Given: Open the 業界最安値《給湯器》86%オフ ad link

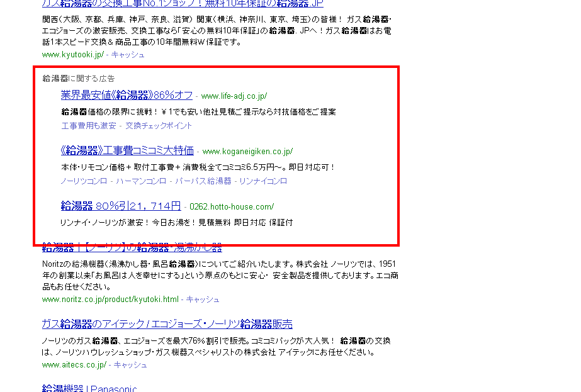Looking at the screenshot, I should pos(127,95).
